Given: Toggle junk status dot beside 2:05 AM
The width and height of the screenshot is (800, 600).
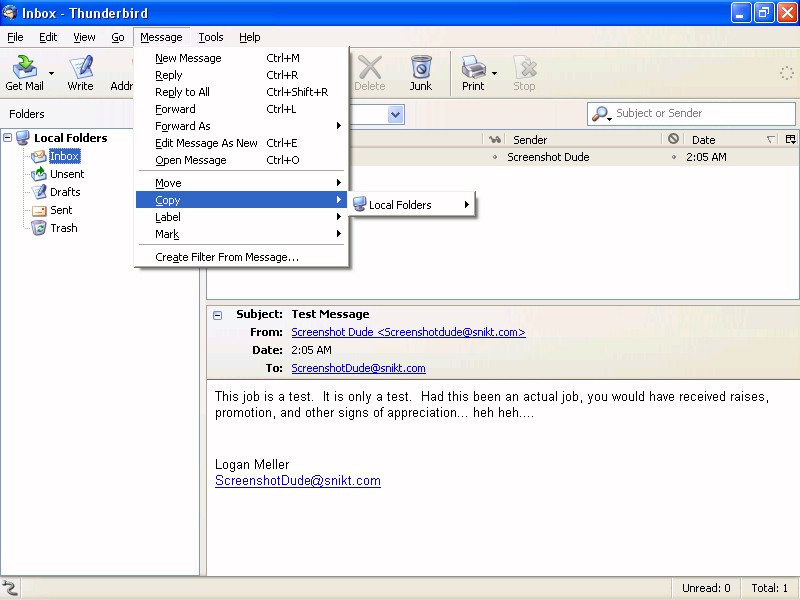Looking at the screenshot, I should tap(673, 157).
